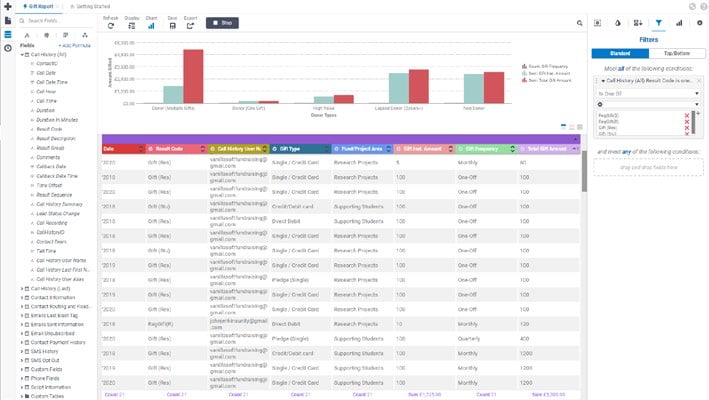Open the selection frame icon in right panel
The image size is (709, 400).
[597, 23]
